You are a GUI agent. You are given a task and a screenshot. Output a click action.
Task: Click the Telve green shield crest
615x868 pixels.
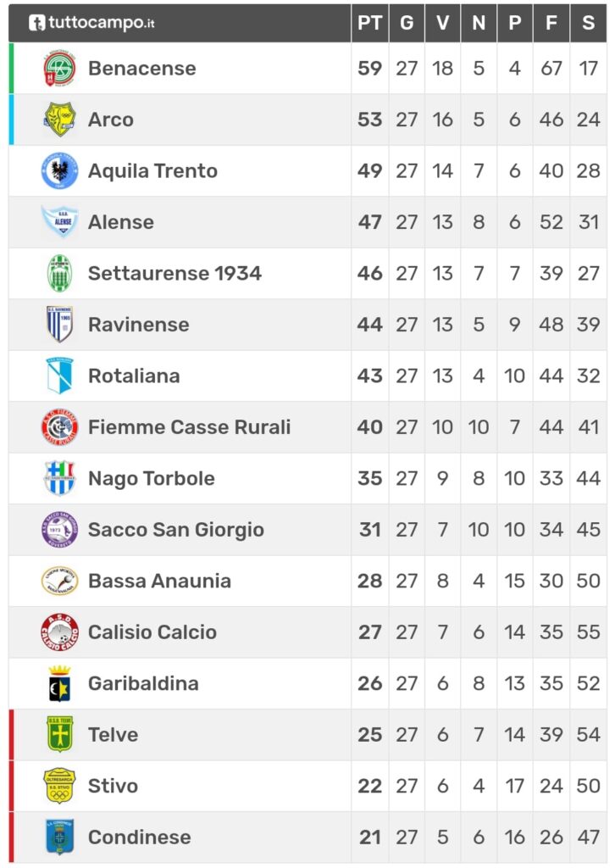coord(60,734)
